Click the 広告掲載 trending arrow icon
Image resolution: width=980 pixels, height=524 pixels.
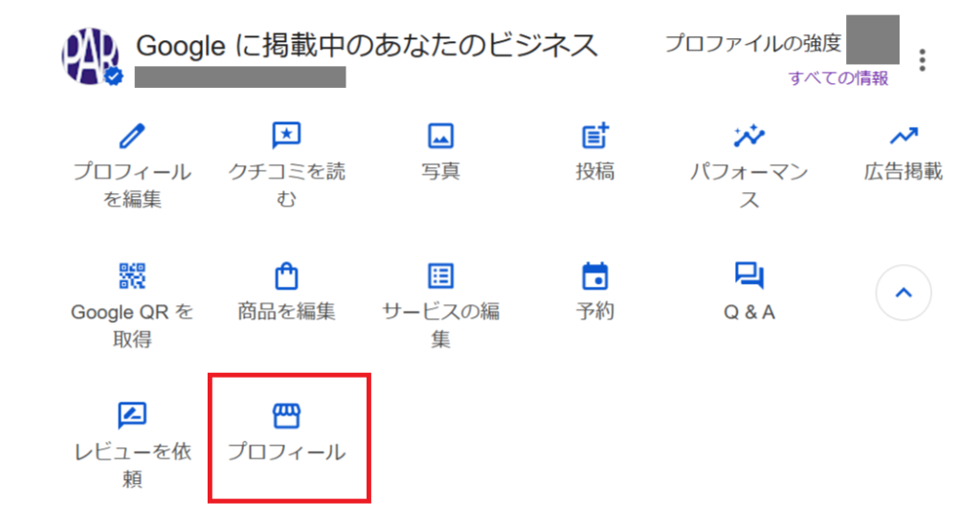903,137
